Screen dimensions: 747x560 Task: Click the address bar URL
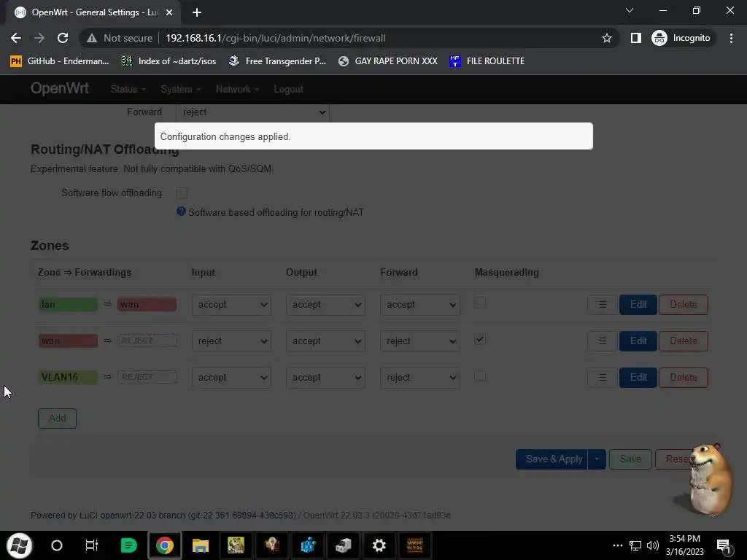(275, 38)
